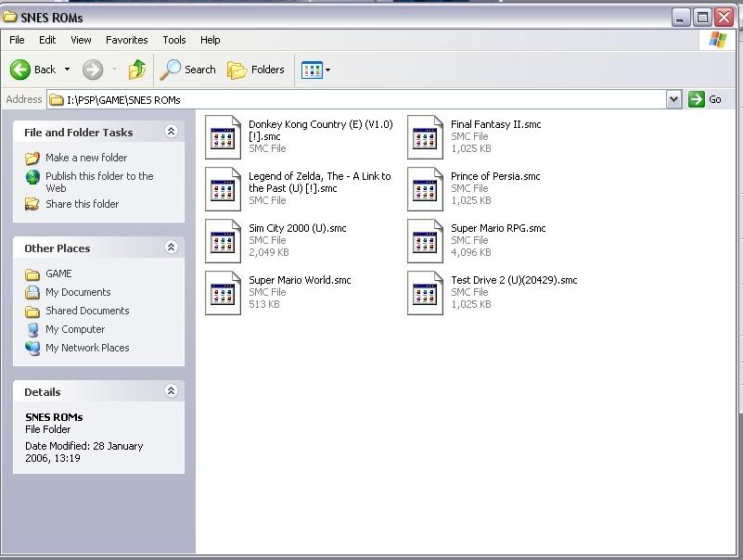This screenshot has width=743, height=560.
Task: Open the My Documents link
Action: pyautogui.click(x=78, y=292)
